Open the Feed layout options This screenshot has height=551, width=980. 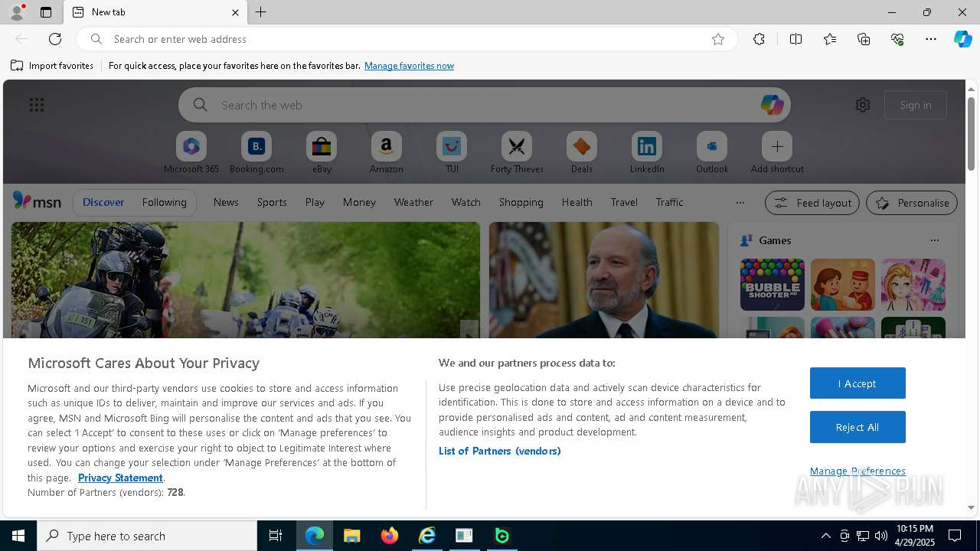coord(812,203)
